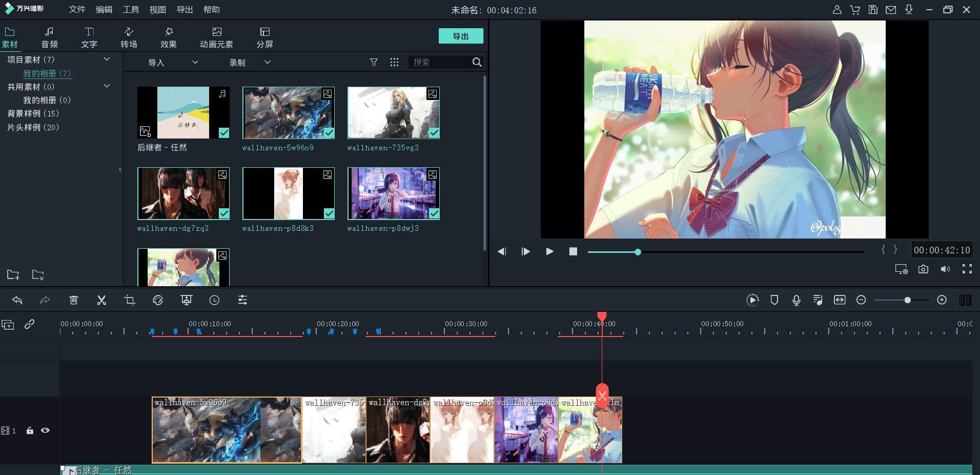Screen dimensions: 980x475
Task: Click the preview progress slider handle
Action: coord(638,252)
